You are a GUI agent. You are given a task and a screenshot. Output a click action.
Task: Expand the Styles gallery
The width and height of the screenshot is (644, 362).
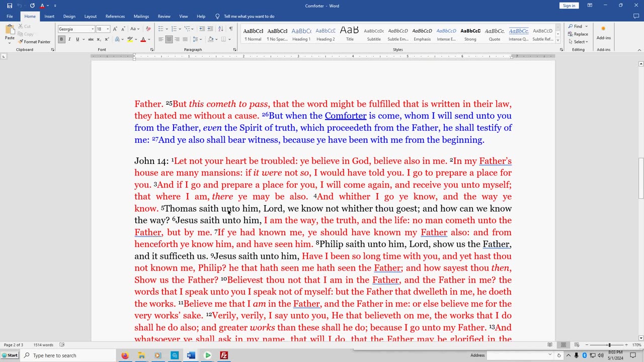point(557,40)
